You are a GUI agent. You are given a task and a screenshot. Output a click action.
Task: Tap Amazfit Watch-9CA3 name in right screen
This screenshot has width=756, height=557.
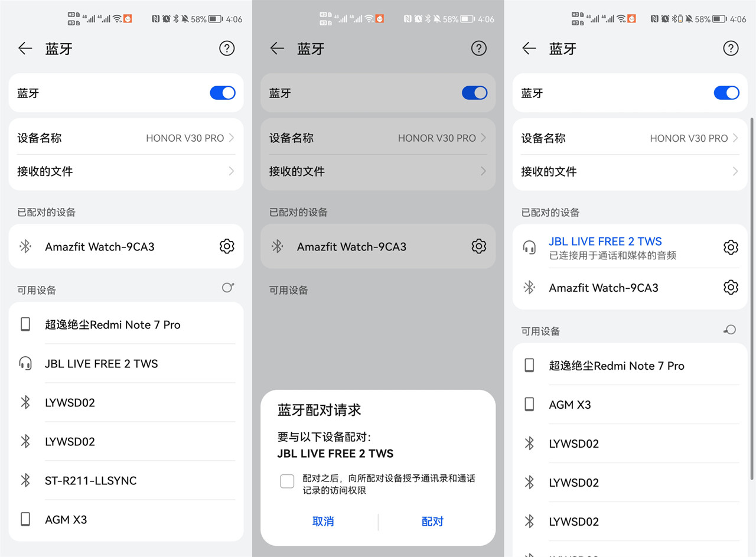click(x=604, y=288)
